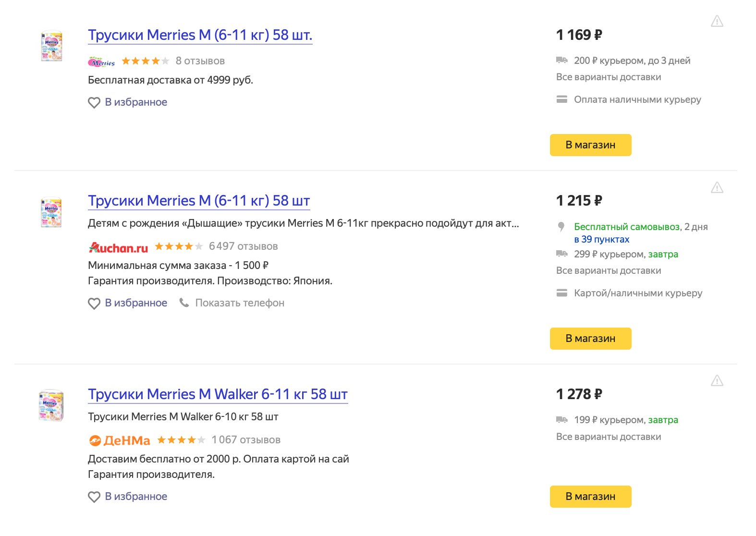Click the phone icon to show the telephone
756x536 pixels.
(x=184, y=303)
